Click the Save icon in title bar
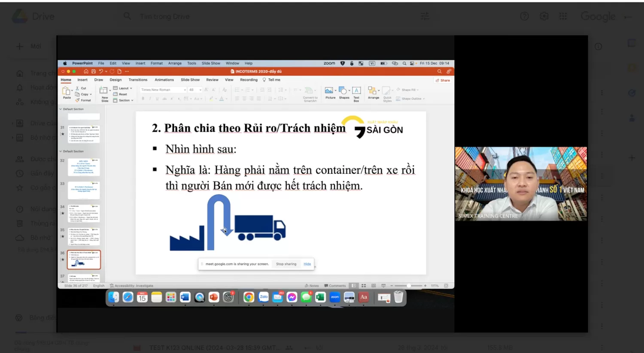644x353 pixels. click(93, 72)
